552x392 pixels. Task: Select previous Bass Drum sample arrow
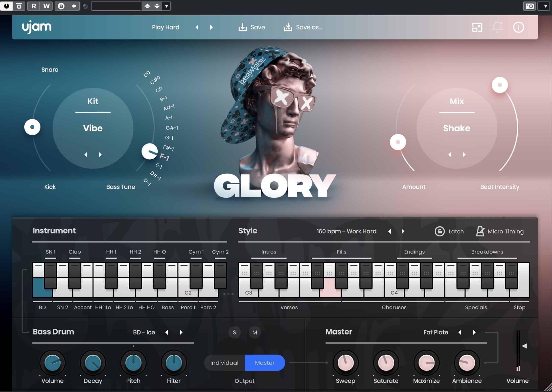click(167, 332)
